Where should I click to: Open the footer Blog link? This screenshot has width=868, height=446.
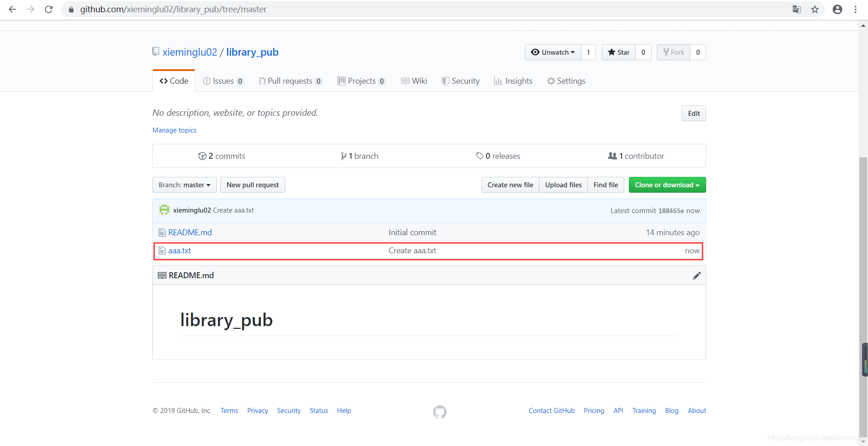click(x=672, y=411)
